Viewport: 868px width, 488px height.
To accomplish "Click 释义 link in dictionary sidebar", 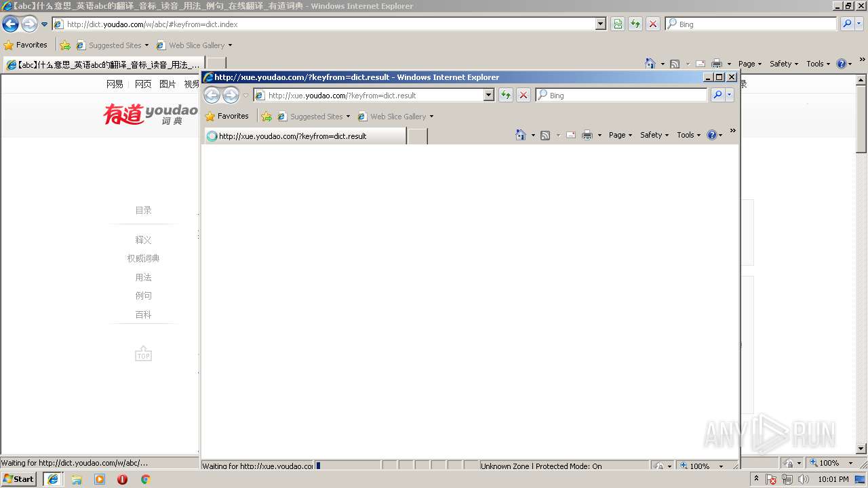I will [143, 240].
